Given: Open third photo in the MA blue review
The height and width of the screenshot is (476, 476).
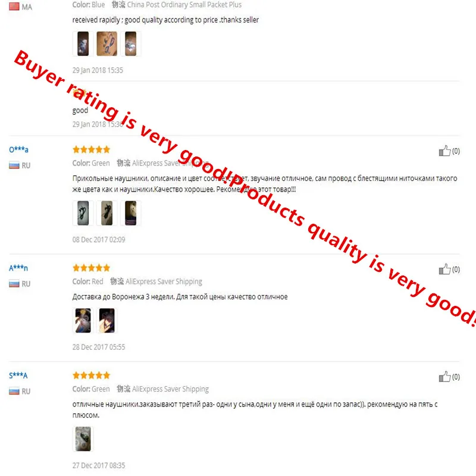Looking at the screenshot, I should (131, 43).
